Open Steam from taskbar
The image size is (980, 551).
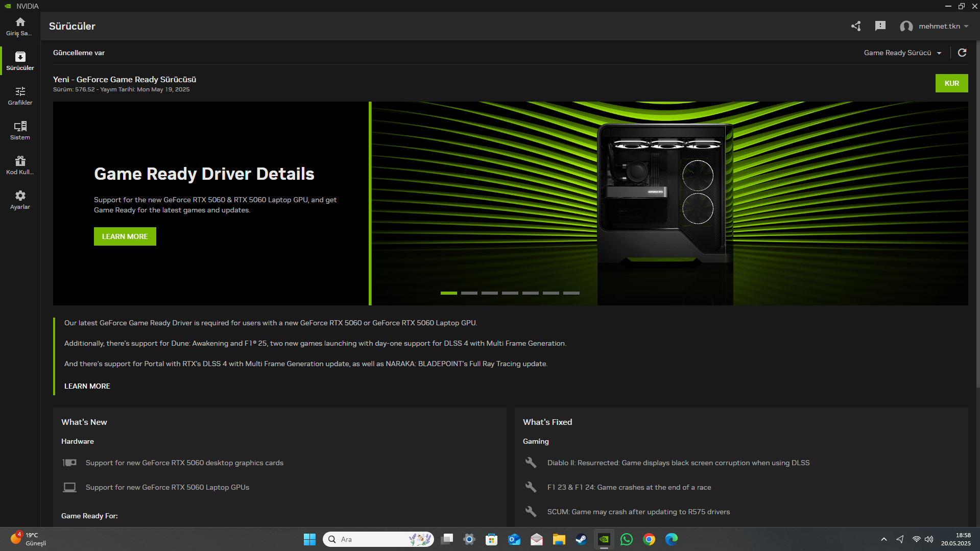[581, 539]
